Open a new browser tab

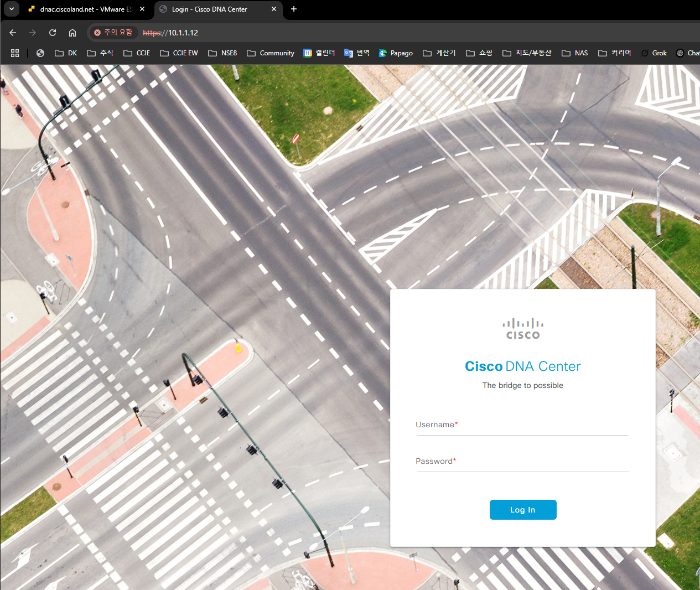tap(294, 9)
